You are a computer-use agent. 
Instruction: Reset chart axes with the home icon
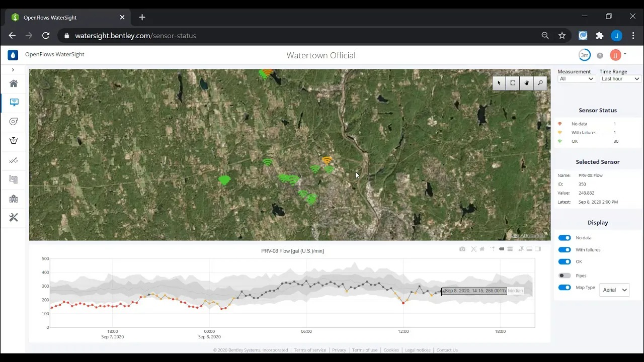tap(482, 249)
